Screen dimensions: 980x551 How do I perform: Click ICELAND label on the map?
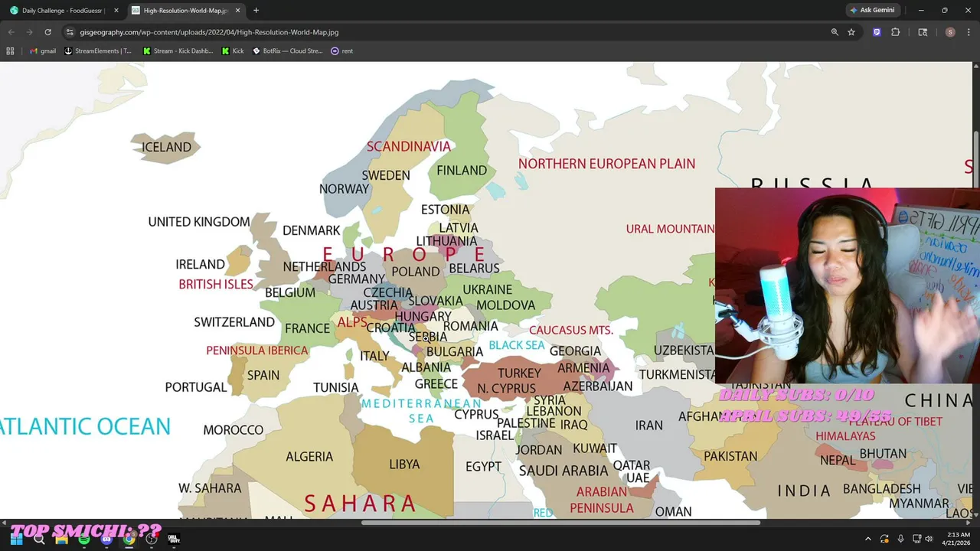(167, 147)
